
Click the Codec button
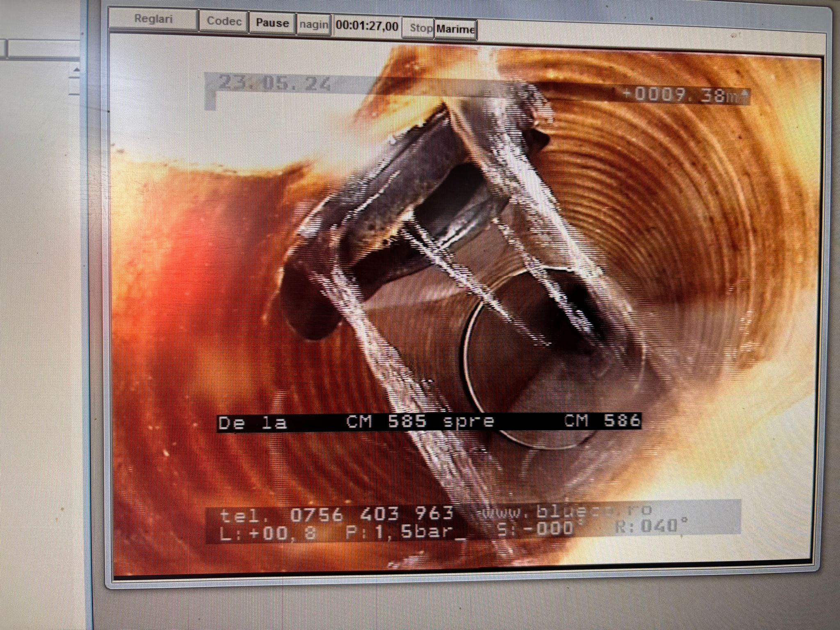tap(224, 21)
